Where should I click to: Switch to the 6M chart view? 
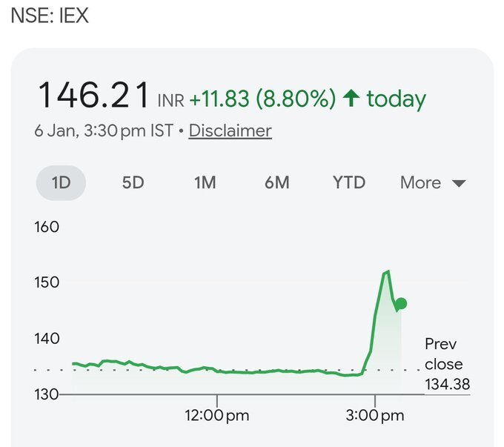[276, 183]
